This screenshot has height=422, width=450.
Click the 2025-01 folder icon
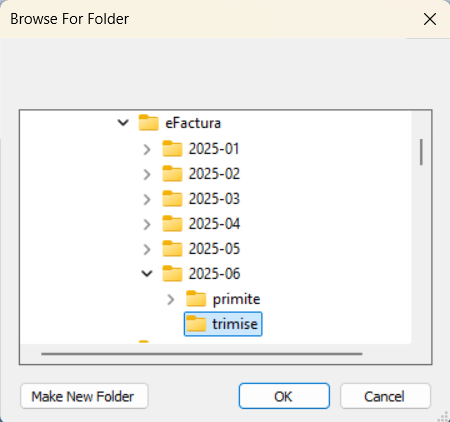172,148
